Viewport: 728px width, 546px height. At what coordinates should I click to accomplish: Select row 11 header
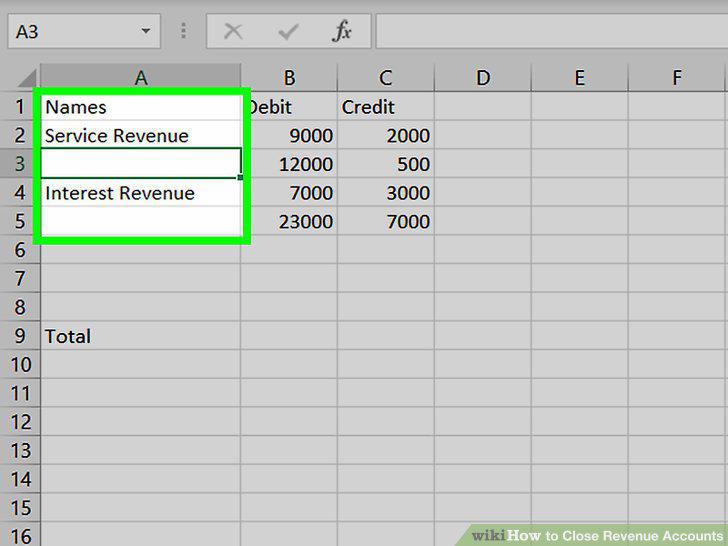pos(20,393)
